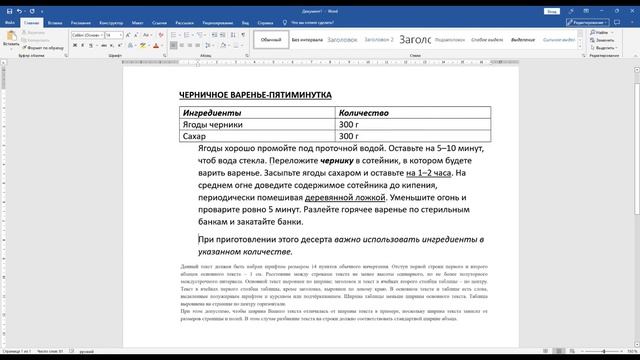
Task: Expand the numbering list dropdown
Action: point(193,35)
